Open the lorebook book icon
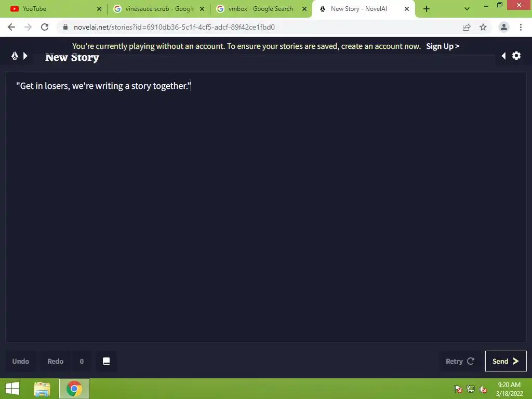Image resolution: width=532 pixels, height=399 pixels. (106, 362)
